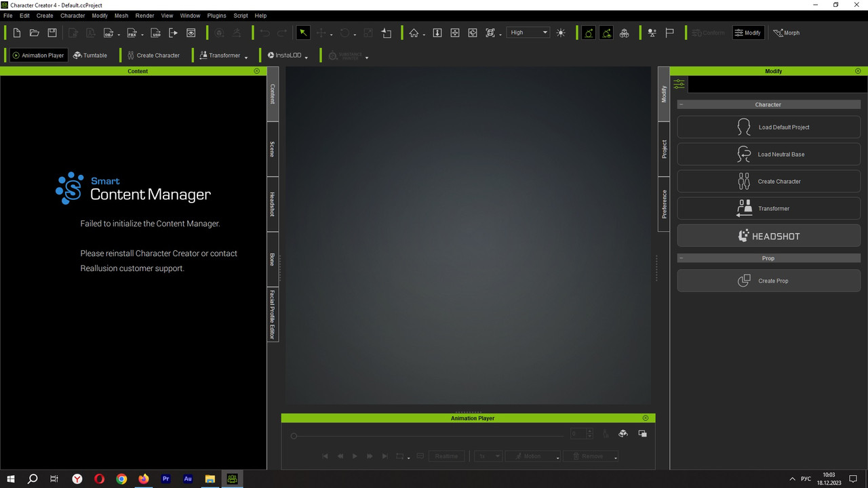Image resolution: width=868 pixels, height=488 pixels.
Task: Collapse the Character section
Action: click(x=682, y=105)
